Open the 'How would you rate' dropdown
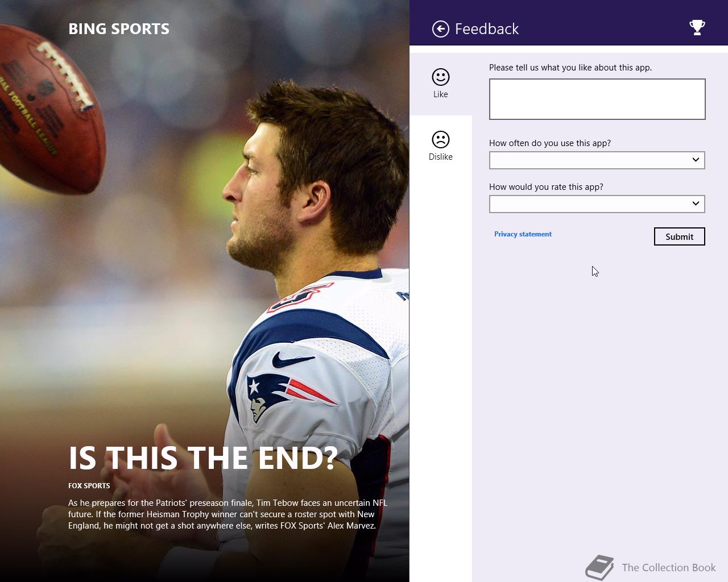Viewport: 728px width, 582px height. tap(597, 204)
